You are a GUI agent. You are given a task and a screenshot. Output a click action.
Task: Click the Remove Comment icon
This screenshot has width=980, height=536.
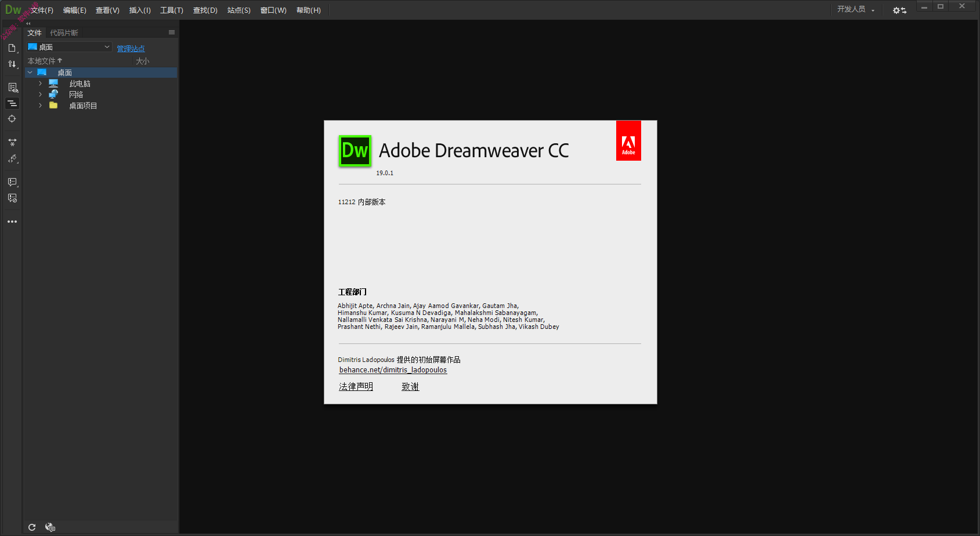click(x=12, y=198)
